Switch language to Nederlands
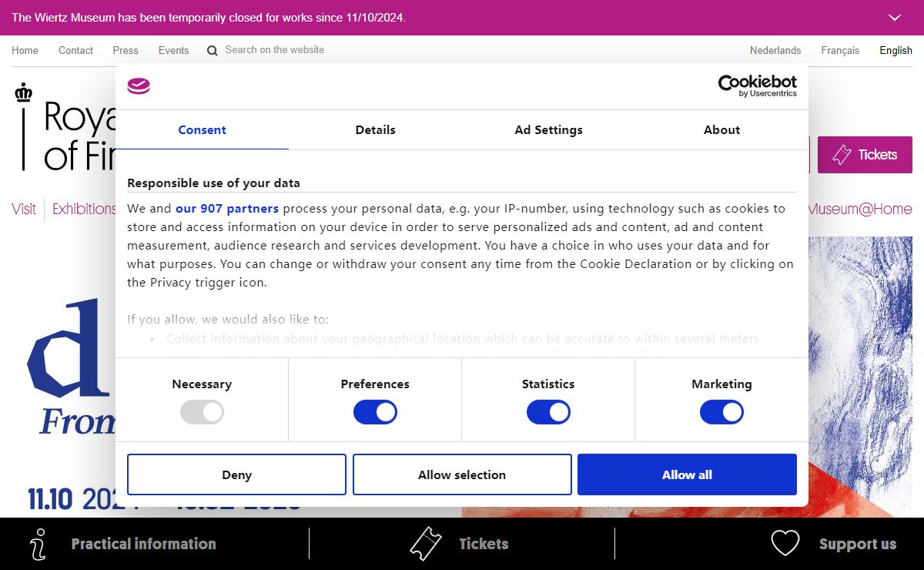924x570 pixels. 775,51
